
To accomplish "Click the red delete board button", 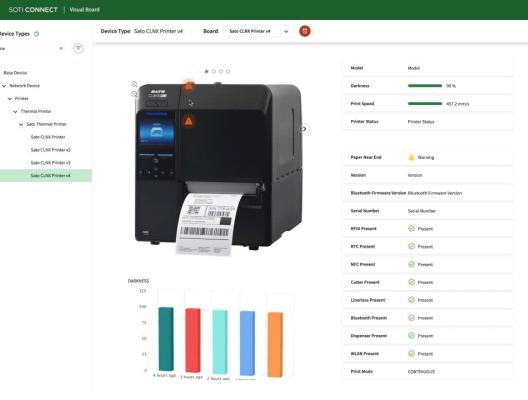I will click(x=305, y=31).
